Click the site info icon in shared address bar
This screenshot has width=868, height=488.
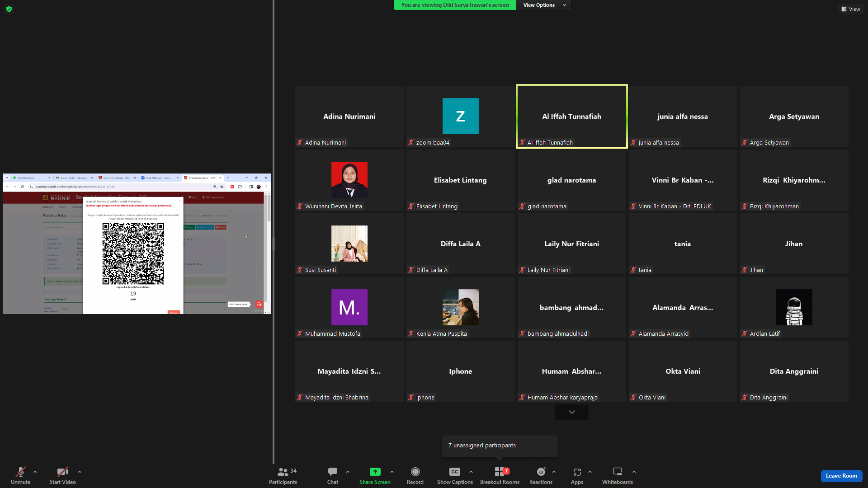(x=31, y=187)
